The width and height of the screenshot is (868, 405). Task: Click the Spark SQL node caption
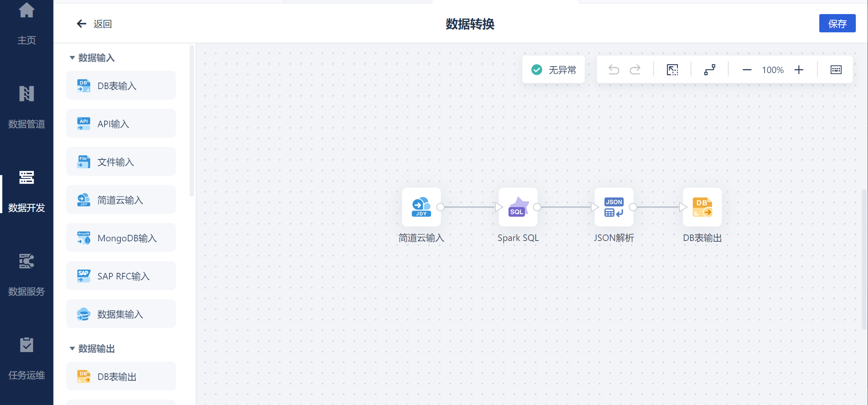point(518,238)
